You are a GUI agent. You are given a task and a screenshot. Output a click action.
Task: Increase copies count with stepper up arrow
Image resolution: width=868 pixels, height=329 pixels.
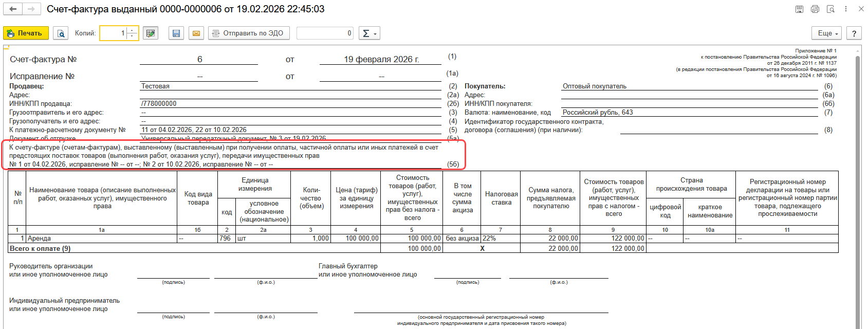[133, 30]
